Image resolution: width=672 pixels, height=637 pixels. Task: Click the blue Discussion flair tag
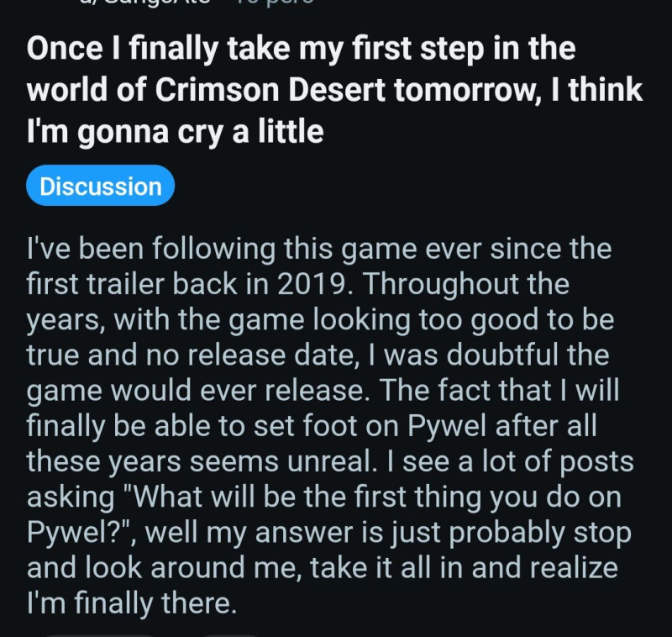pyautogui.click(x=100, y=187)
